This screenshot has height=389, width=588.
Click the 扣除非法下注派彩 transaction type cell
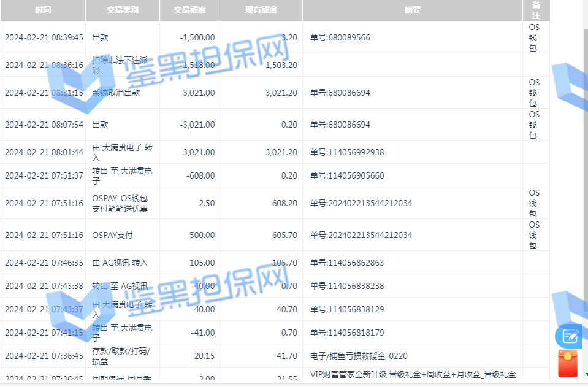[120, 65]
